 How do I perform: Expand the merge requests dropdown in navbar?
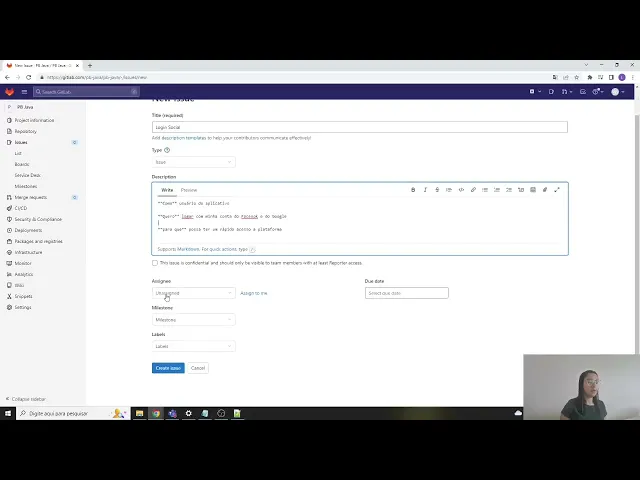567,92
